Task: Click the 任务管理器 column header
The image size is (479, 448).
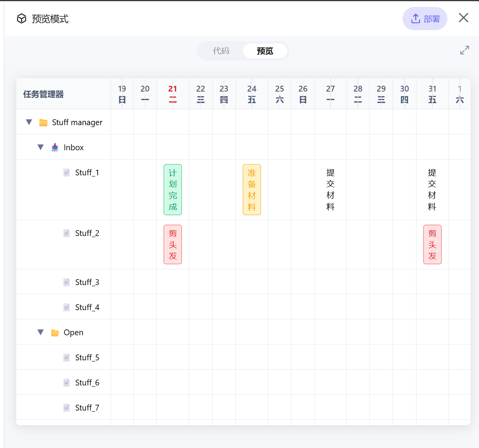Action: coord(44,94)
